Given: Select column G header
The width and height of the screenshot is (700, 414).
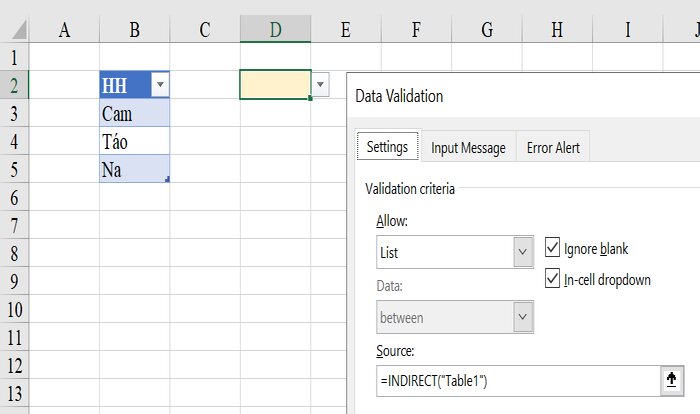Looking at the screenshot, I should pos(487,29).
